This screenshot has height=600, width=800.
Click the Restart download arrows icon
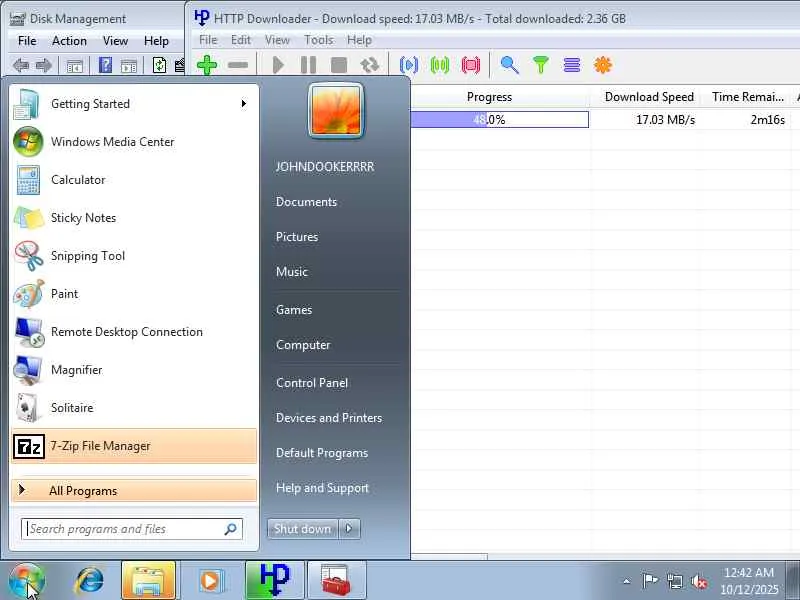(x=369, y=65)
